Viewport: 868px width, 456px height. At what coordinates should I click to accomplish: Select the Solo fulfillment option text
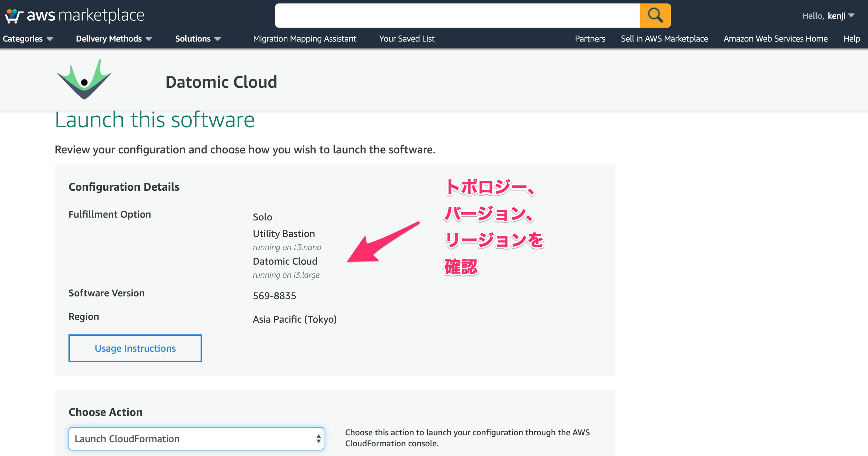[262, 217]
